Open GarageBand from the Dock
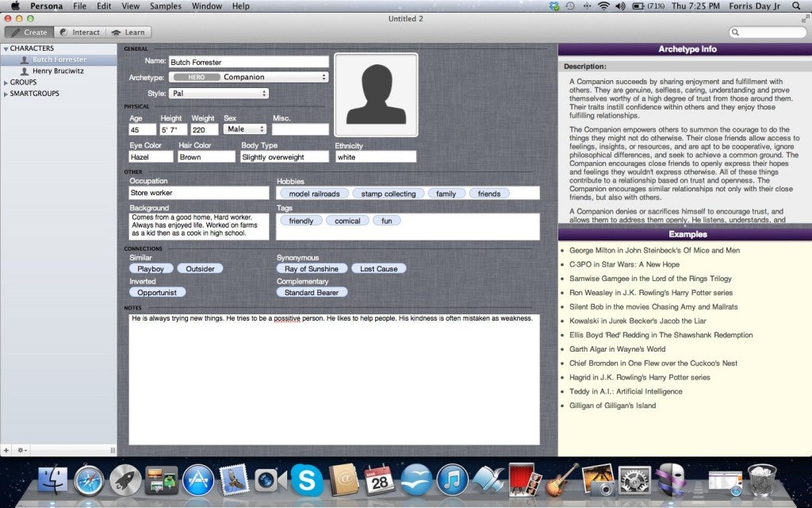 [561, 480]
